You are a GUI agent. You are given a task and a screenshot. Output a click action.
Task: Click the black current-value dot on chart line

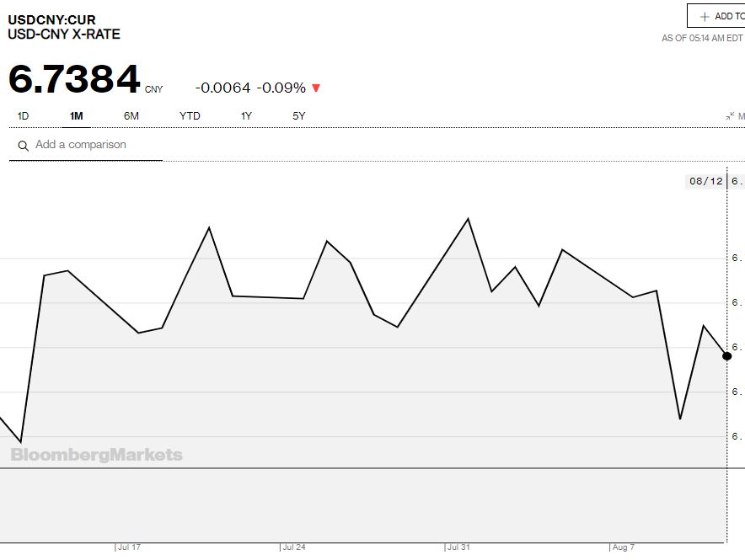click(727, 355)
